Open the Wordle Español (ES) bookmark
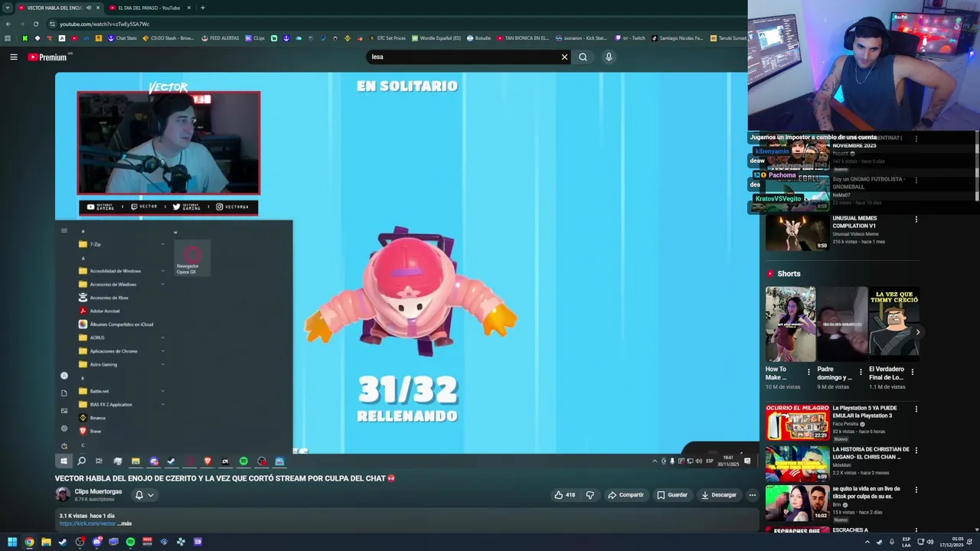This screenshot has height=551, width=980. click(x=436, y=38)
